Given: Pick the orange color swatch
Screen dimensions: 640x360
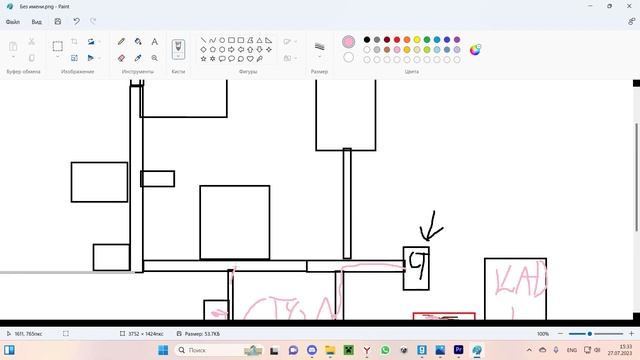Looking at the screenshot, I should (407, 40).
